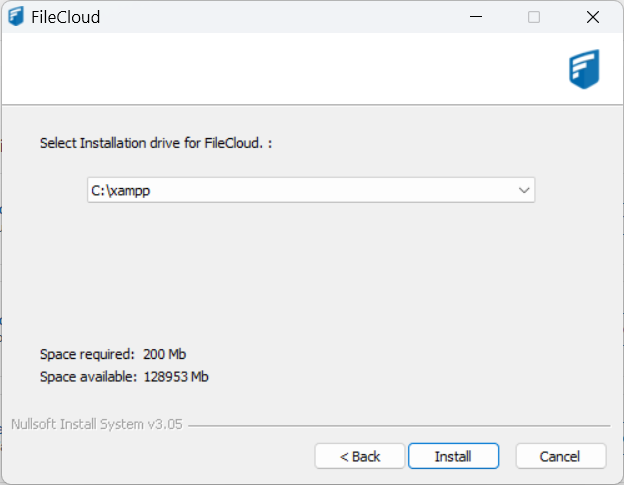The image size is (624, 485).
Task: Expand the installation drive dropdown arrow
Action: click(x=524, y=190)
